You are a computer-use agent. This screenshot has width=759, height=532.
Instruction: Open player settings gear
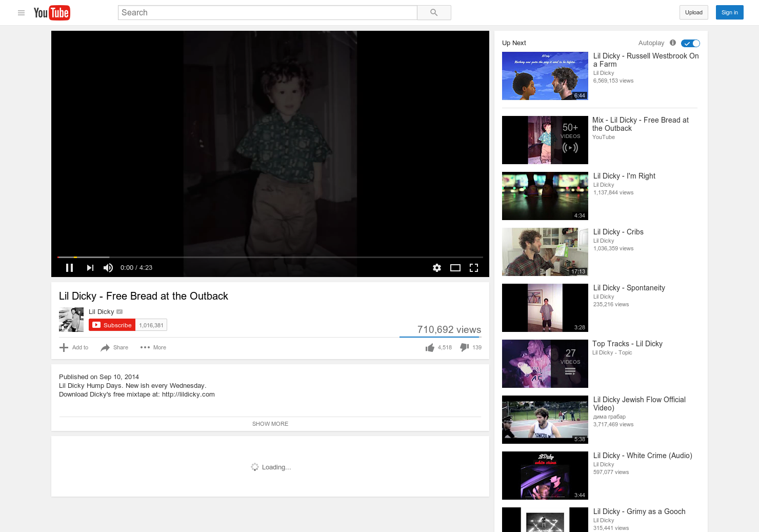click(437, 268)
